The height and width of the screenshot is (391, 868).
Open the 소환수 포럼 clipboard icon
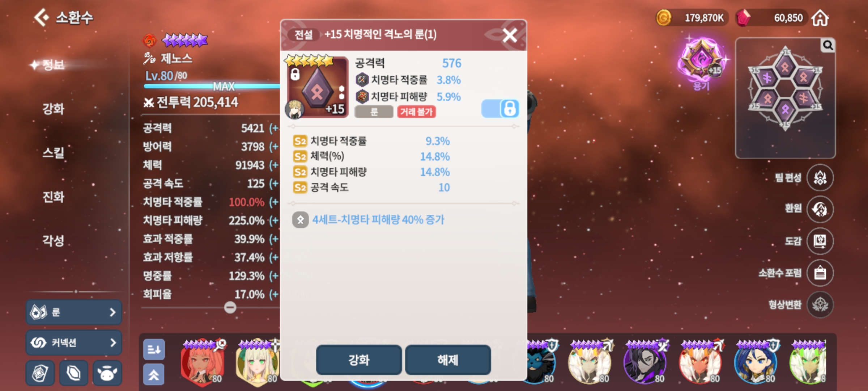pos(820,273)
